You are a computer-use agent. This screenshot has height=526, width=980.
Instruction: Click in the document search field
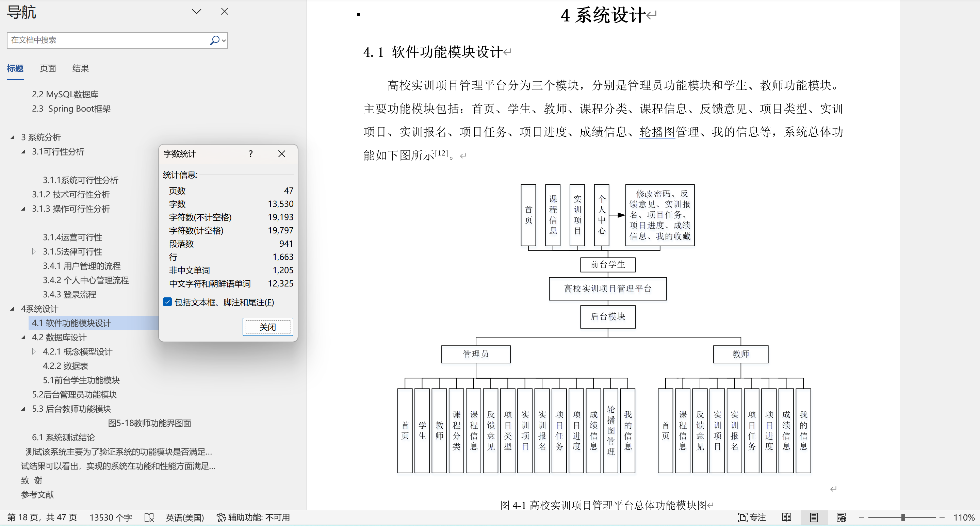[109, 40]
